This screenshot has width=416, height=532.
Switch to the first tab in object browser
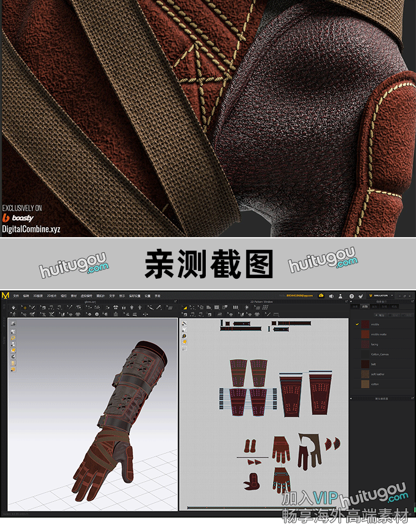pyautogui.click(x=355, y=306)
